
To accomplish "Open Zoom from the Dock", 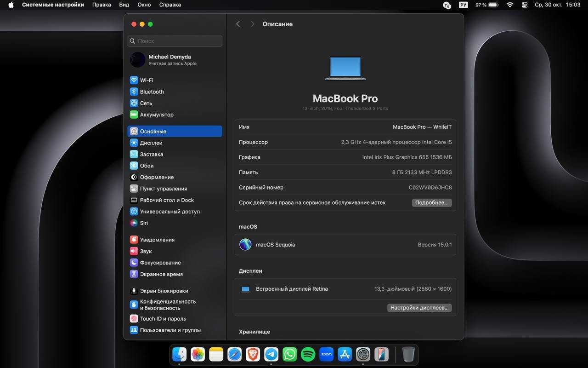I will click(x=327, y=354).
